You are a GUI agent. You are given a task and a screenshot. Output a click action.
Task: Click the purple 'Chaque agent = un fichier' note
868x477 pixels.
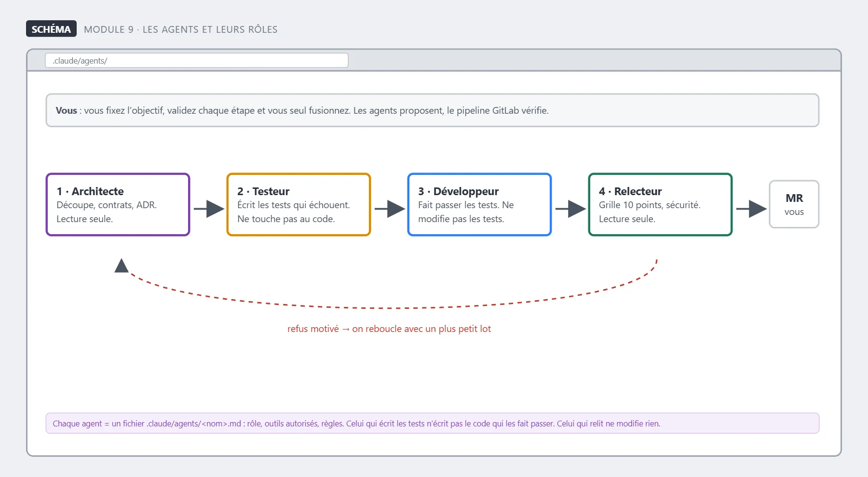[433, 424]
